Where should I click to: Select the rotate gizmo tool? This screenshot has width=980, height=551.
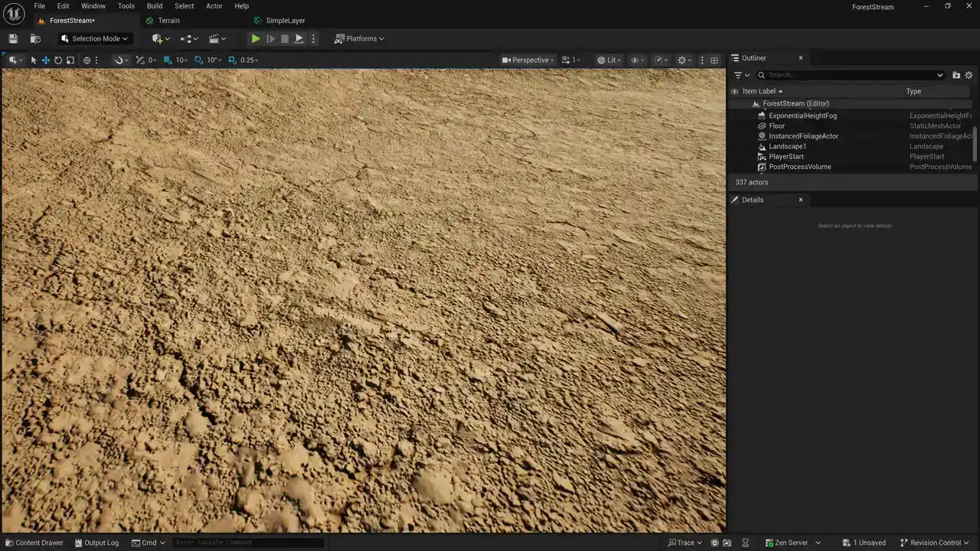58,60
